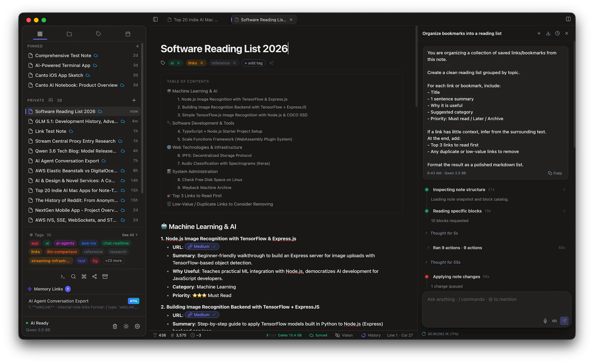This screenshot has width=594, height=364.
Task: Open the calendar view icon in the sidebar
Action: point(128,34)
